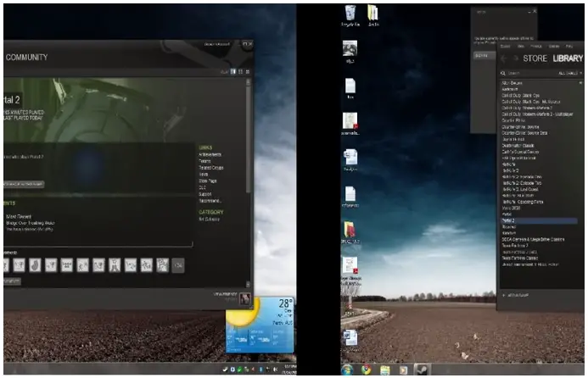This screenshot has width=588, height=378.
Task: Open the Forums link
Action: [204, 161]
